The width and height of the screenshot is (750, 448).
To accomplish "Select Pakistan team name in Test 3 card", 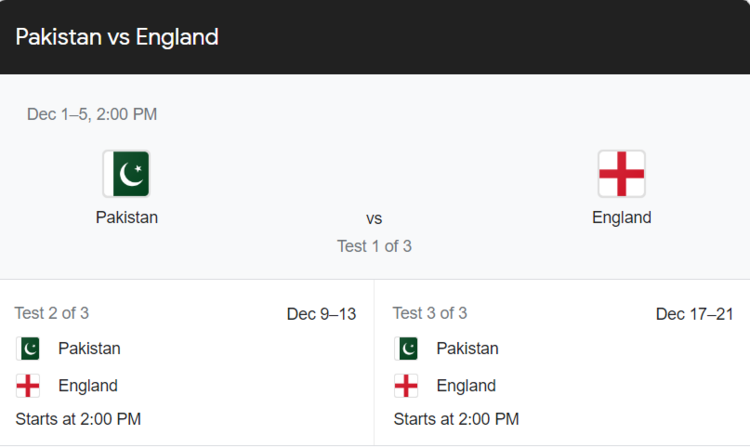I will tap(467, 349).
